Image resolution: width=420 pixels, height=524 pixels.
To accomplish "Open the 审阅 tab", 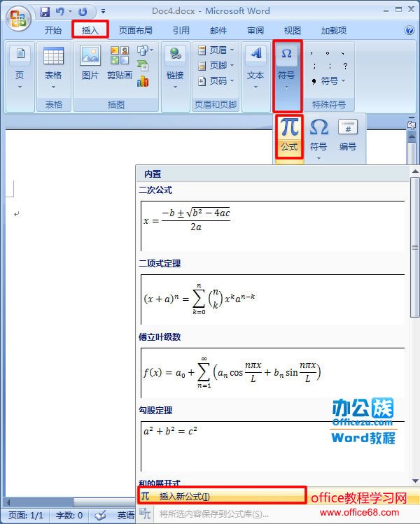I will click(255, 30).
